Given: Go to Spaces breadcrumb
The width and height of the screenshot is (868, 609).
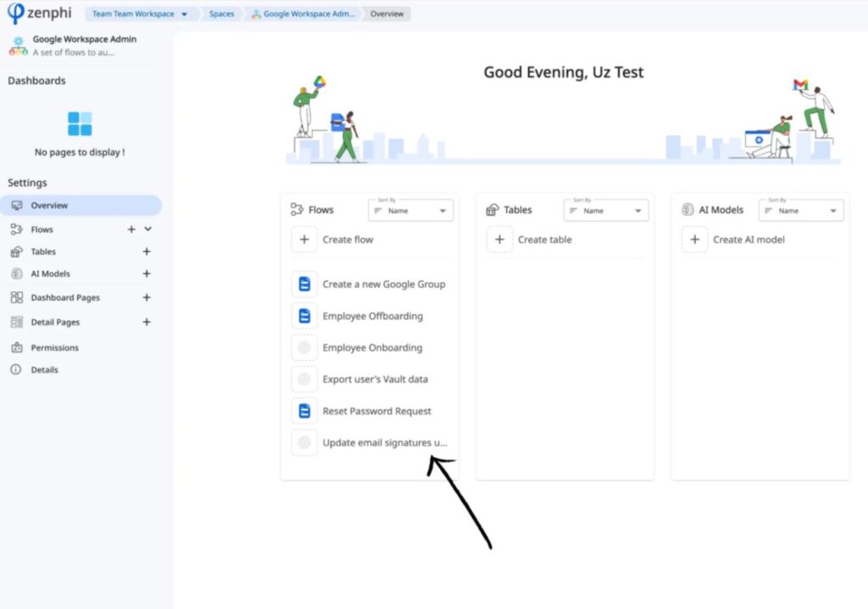Looking at the screenshot, I should coord(221,14).
